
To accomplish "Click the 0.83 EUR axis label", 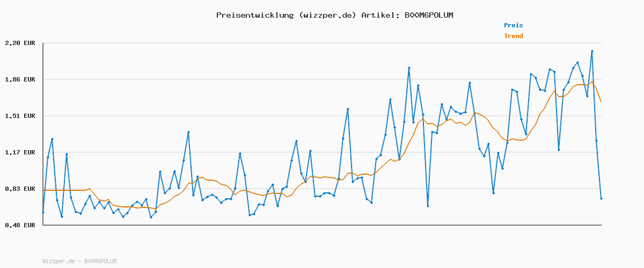I will [x=19, y=189].
